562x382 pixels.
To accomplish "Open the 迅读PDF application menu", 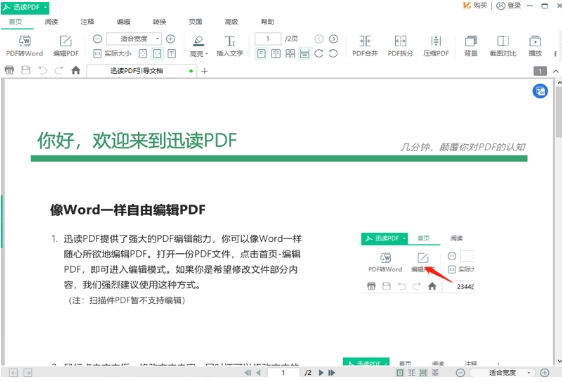I will point(25,7).
